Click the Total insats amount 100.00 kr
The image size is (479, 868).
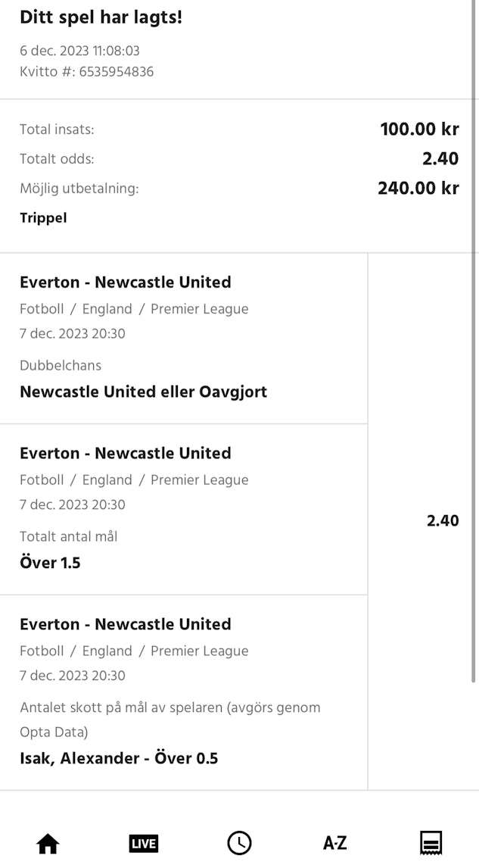click(x=419, y=130)
